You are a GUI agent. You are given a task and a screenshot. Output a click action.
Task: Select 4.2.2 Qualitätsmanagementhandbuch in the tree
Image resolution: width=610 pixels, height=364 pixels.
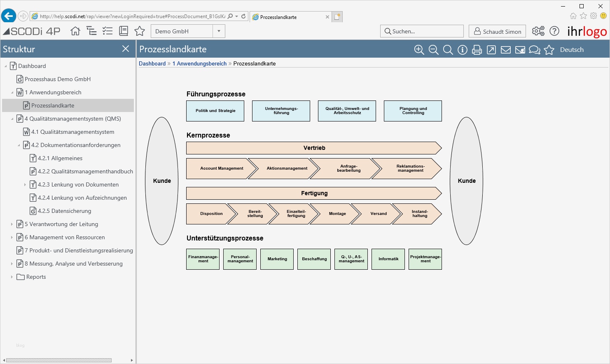(85, 171)
